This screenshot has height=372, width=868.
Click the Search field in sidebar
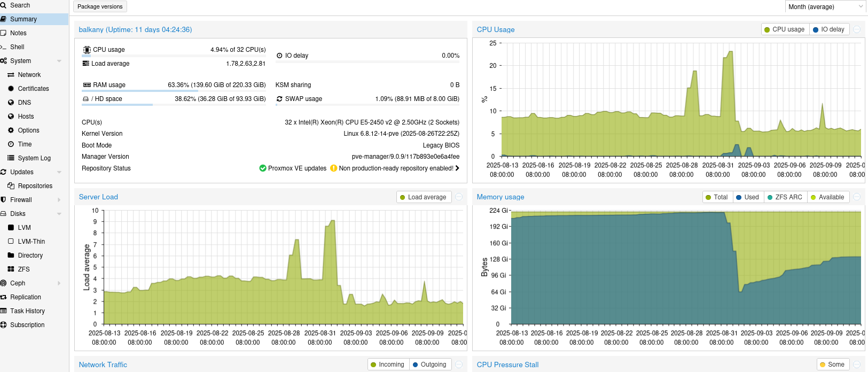(20, 5)
